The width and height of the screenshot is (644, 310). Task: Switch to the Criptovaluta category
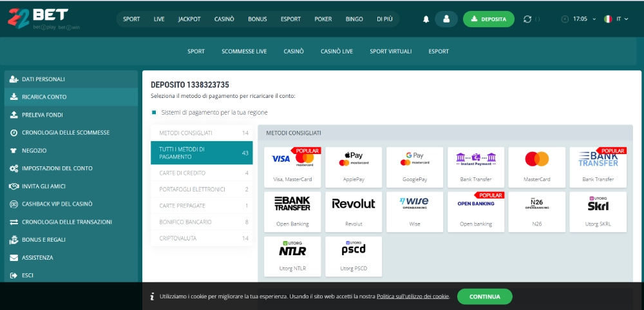tap(202, 238)
